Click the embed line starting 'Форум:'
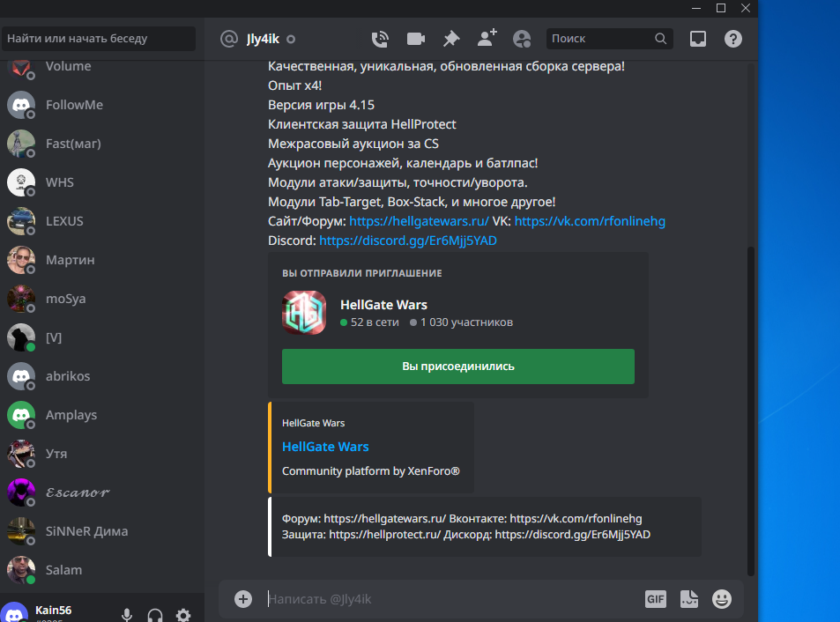Screen dimensions: 840x622 tap(462, 518)
